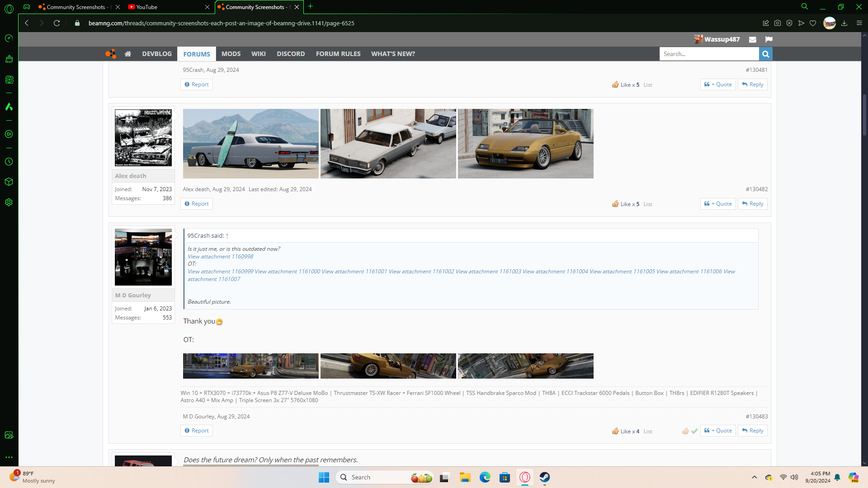Expand system tray hidden icons chevron
The height and width of the screenshot is (488, 868).
point(754,477)
